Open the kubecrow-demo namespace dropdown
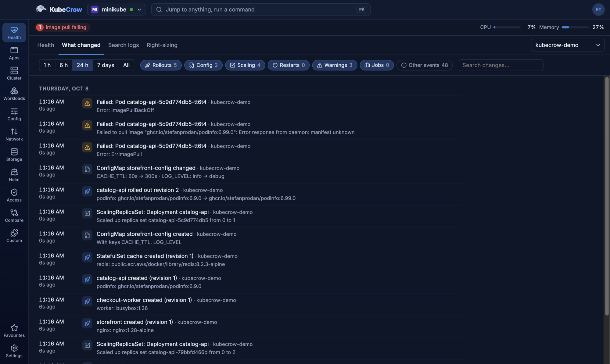Viewport: 610px width, 364px height. (x=568, y=45)
